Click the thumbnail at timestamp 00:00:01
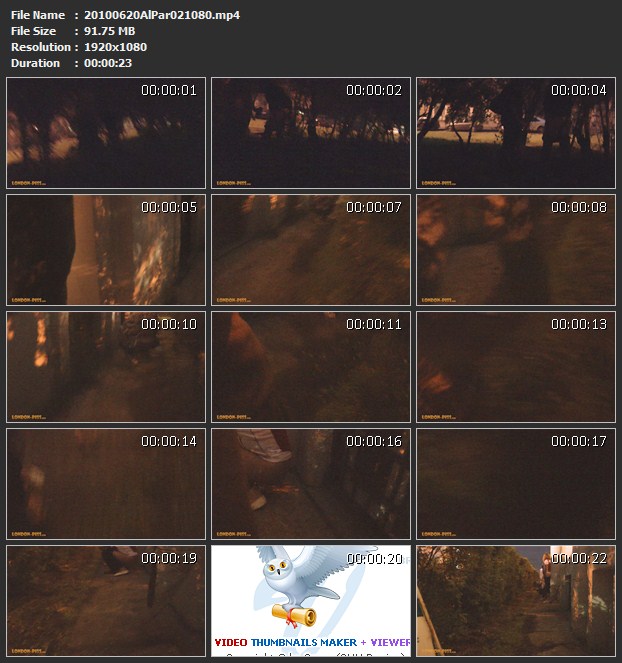Screen dimensions: 622x663 click(x=106, y=133)
